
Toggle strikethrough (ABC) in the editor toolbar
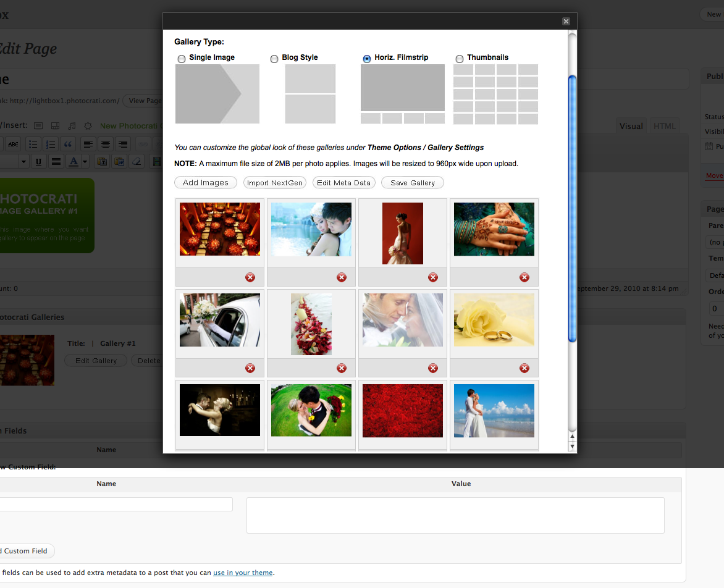coord(13,144)
